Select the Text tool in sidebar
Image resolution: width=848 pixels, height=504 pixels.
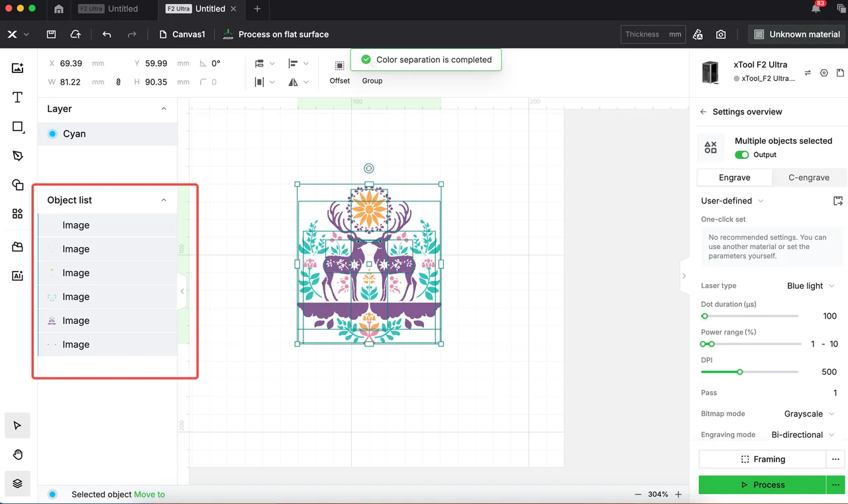tap(17, 97)
